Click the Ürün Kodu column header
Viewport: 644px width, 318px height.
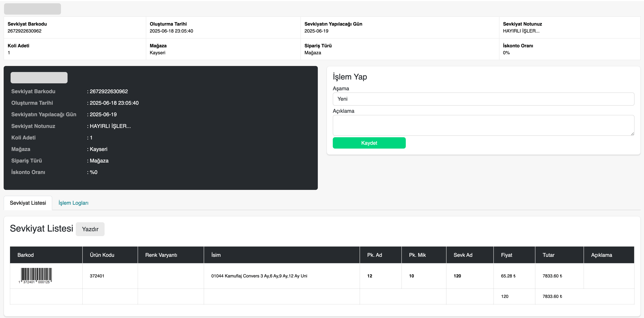102,255
